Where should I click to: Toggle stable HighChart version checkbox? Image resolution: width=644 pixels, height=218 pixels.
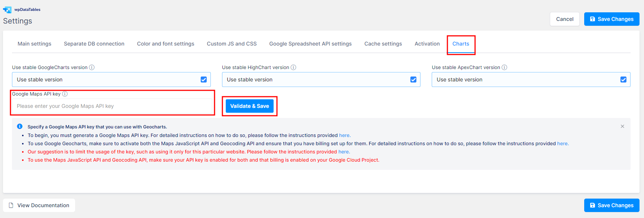click(x=413, y=80)
